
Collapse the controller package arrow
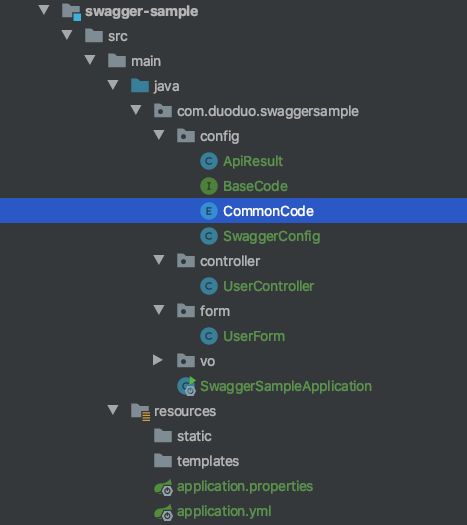[159, 260]
